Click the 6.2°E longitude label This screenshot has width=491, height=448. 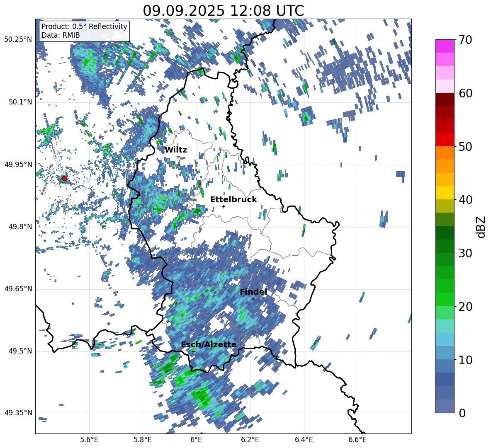[250, 440]
